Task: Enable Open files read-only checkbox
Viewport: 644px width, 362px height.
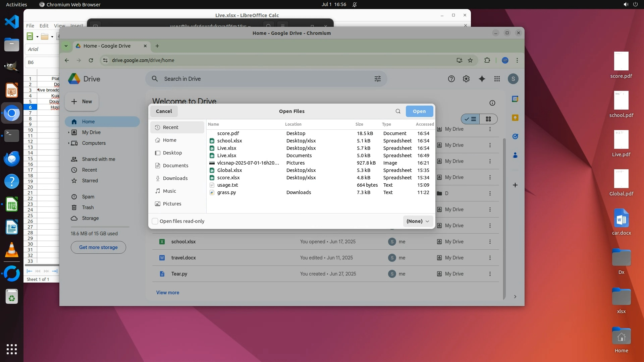Action: tap(155, 221)
